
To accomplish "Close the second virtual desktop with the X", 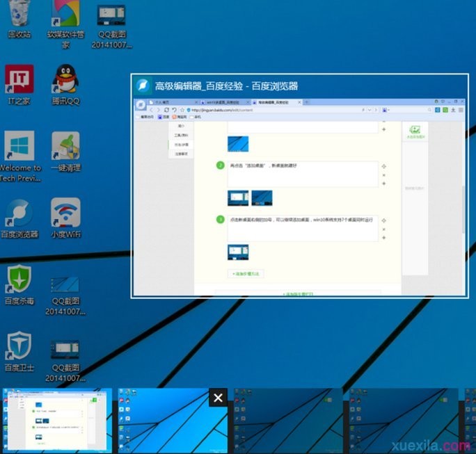I will click(x=218, y=398).
